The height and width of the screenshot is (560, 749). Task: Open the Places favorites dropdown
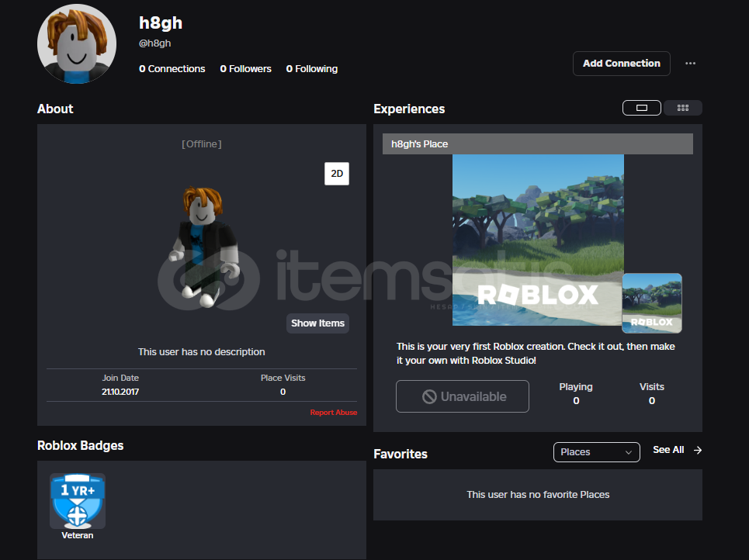point(596,452)
